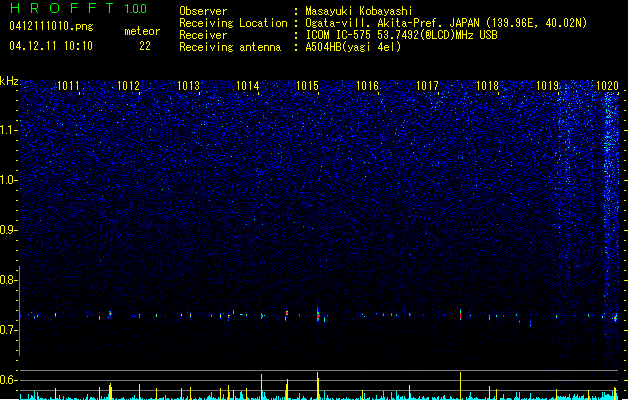
Task: Click the bright noise band at 1020
Action: coord(611,225)
